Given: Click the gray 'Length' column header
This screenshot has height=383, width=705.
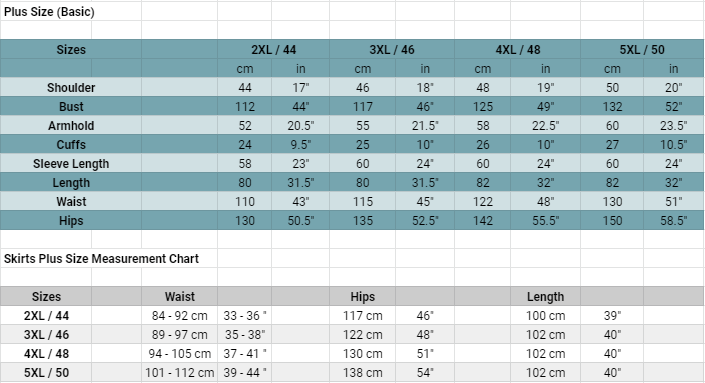Looking at the screenshot, I should point(545,297).
